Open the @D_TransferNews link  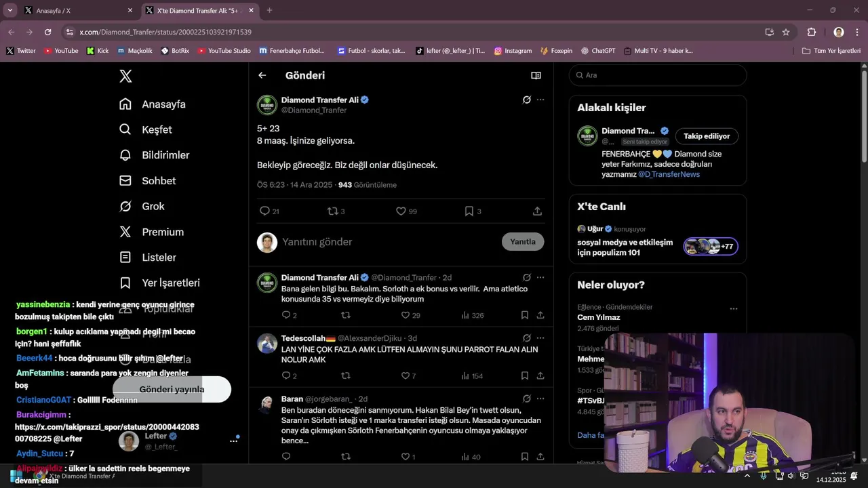(669, 174)
